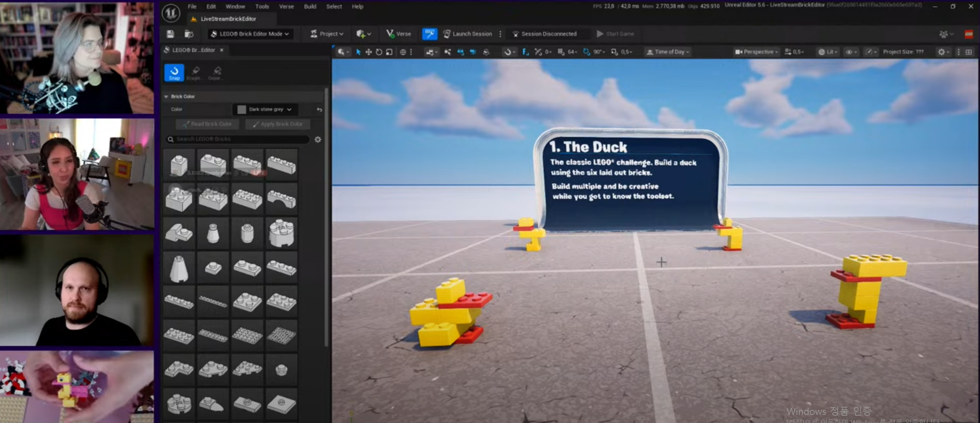Open the brick search settings gear

coord(318,139)
